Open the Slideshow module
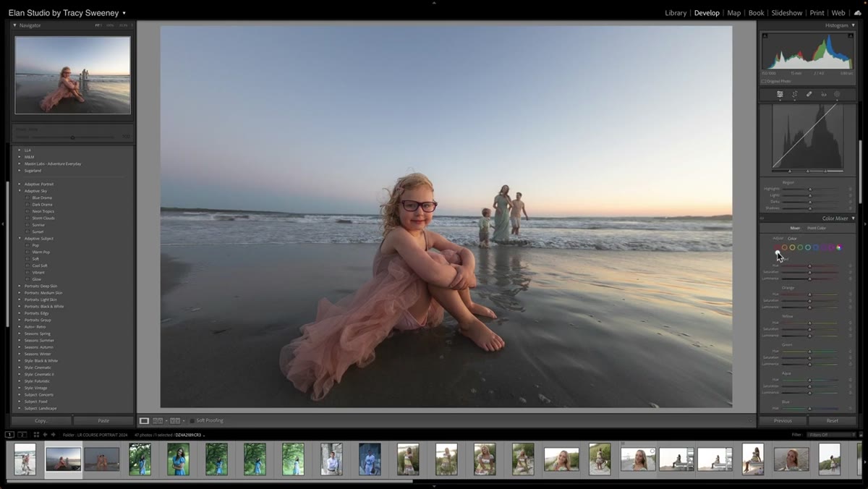868x489 pixels. tap(786, 13)
